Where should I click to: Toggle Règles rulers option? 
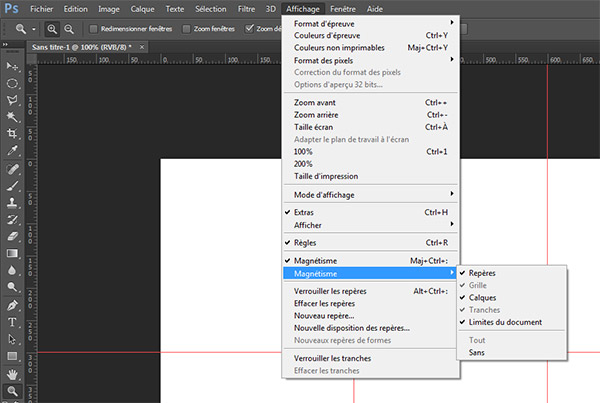371,243
